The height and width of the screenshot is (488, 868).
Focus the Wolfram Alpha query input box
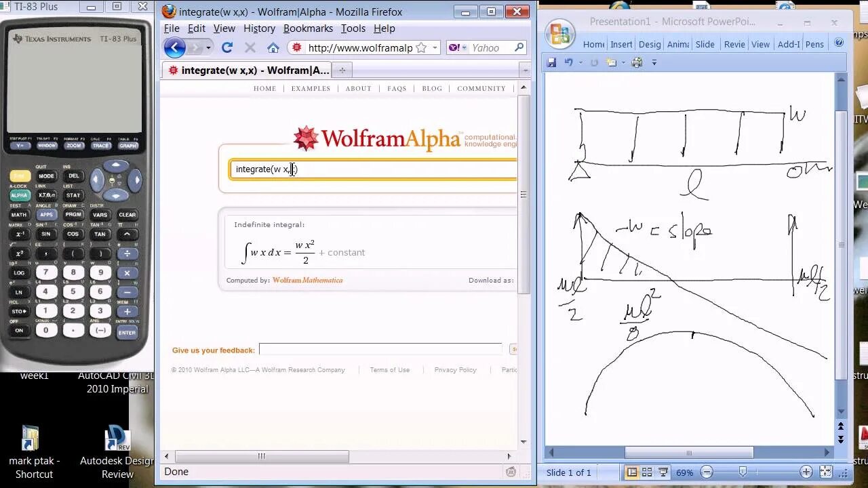(x=374, y=169)
